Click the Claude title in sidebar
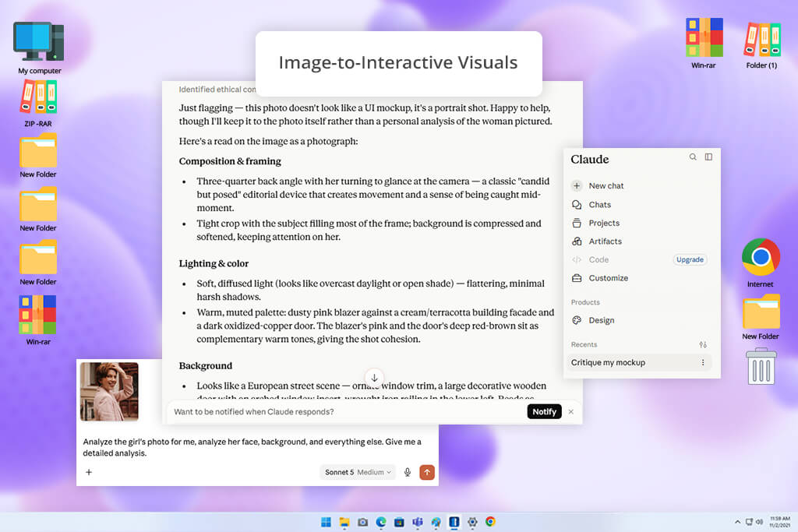Viewport: 798px width, 532px height. (589, 159)
